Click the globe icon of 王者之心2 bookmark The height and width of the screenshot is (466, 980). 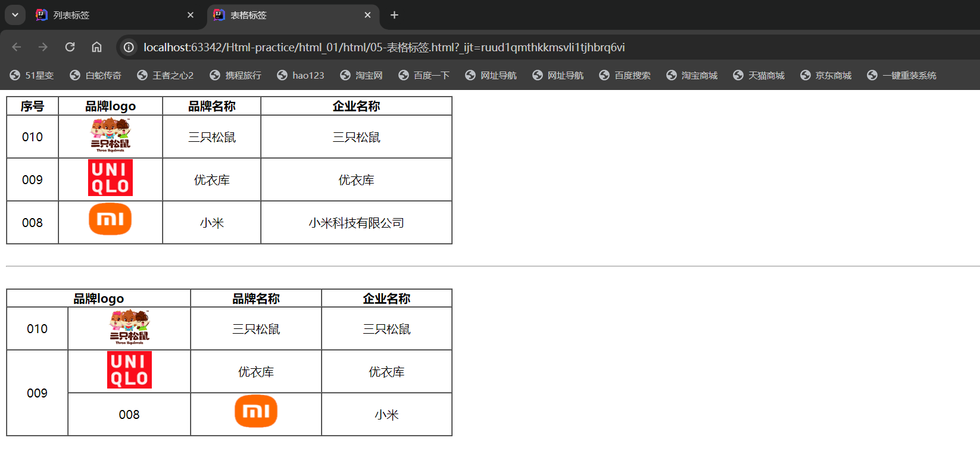(142, 75)
